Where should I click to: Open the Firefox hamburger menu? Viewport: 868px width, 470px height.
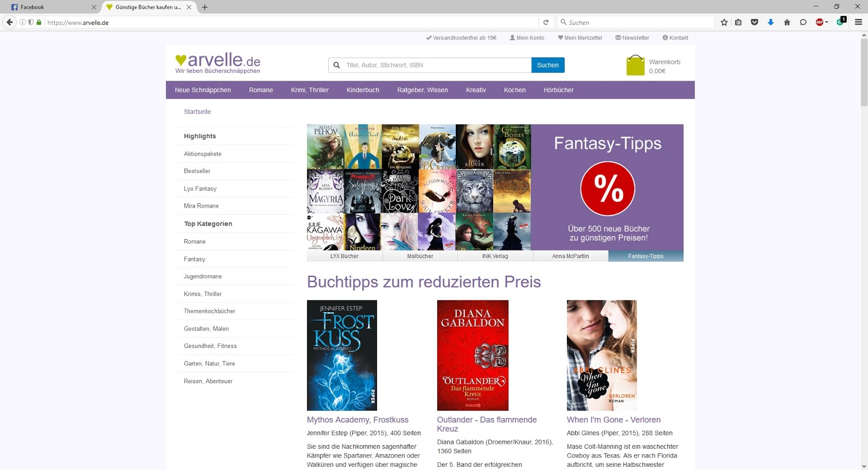tap(858, 22)
